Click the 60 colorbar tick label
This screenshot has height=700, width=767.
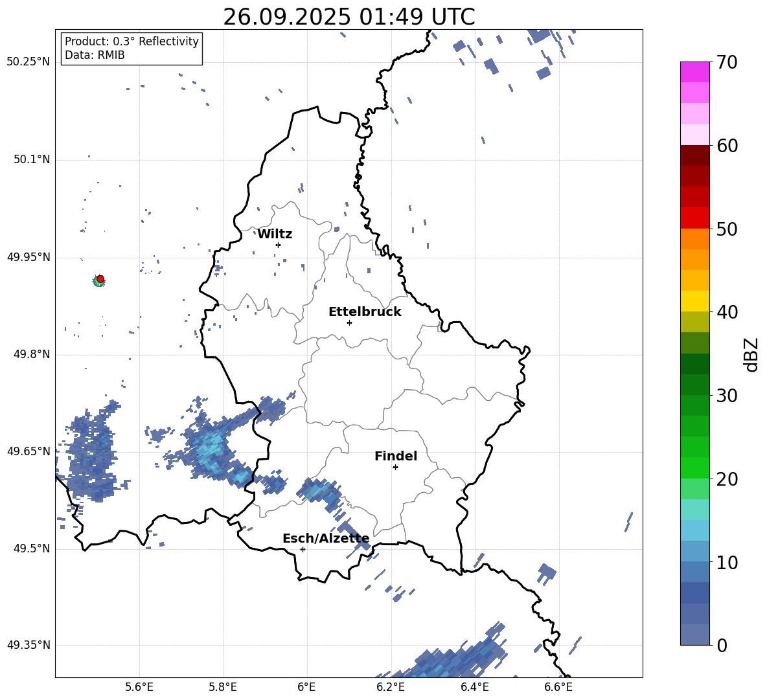click(x=727, y=146)
